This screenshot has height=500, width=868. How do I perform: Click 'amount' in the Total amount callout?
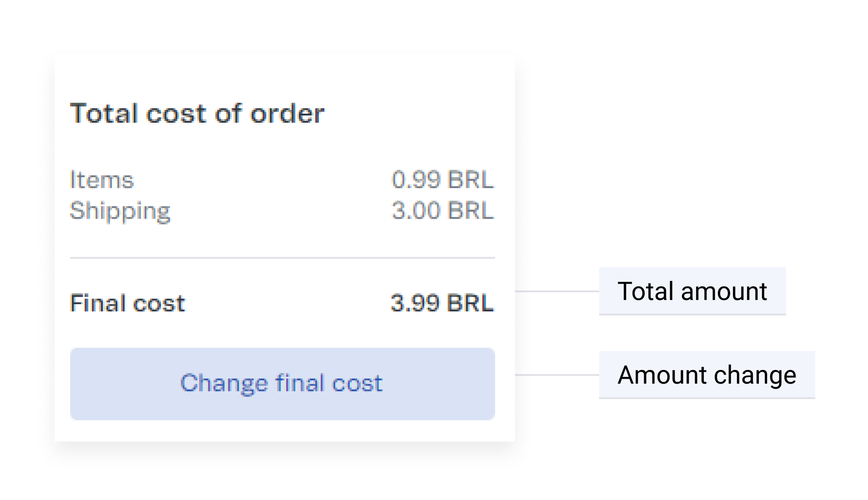point(724,291)
